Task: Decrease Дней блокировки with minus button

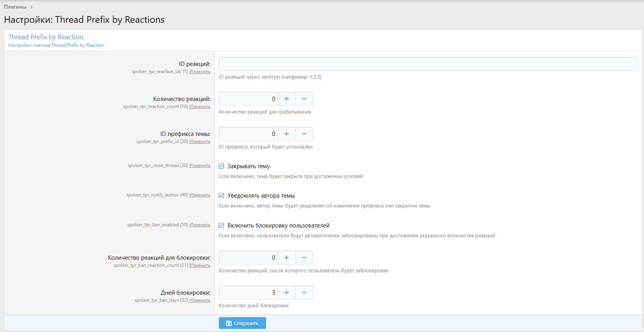Action: [304, 293]
